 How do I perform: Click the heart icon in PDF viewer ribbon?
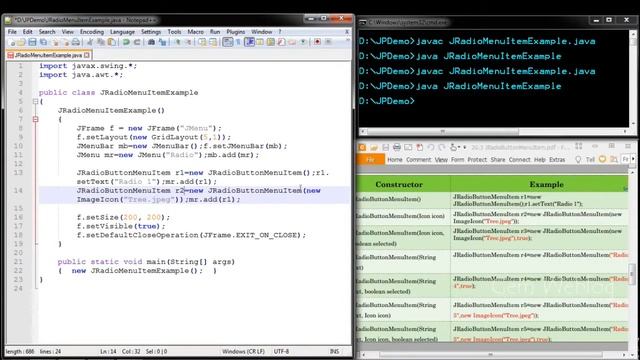[602, 159]
